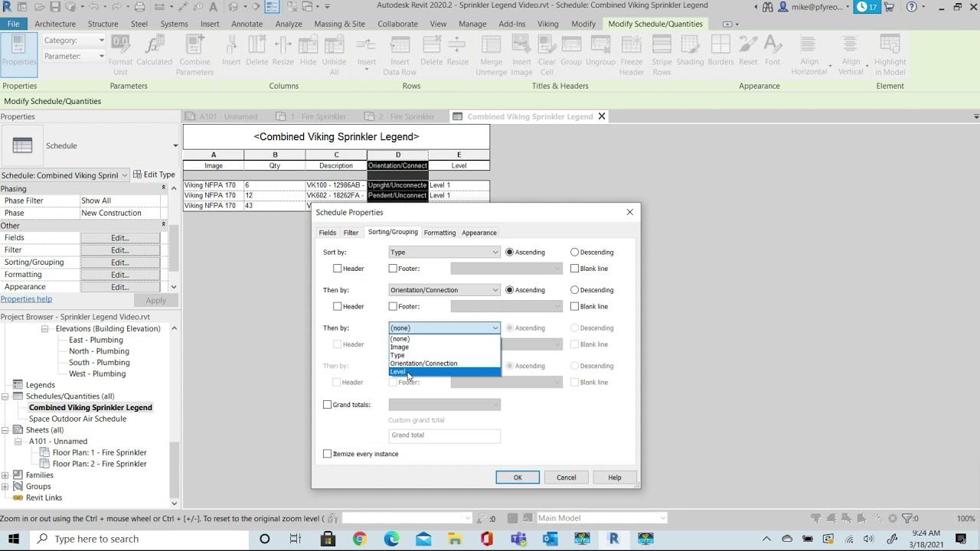Click the Insert Image ribbon icon

521,45
